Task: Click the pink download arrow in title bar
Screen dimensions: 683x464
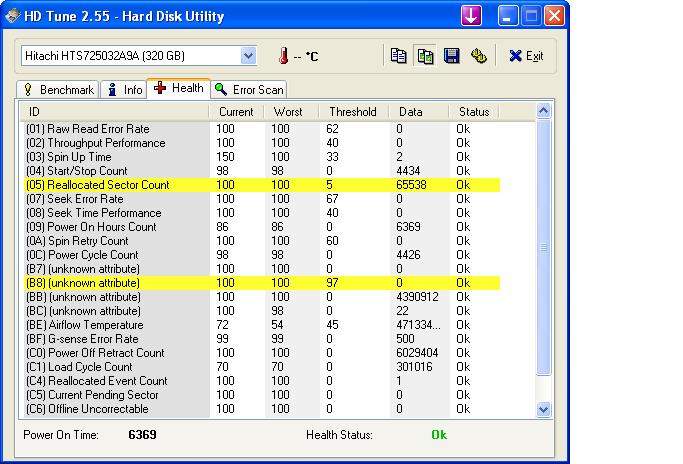Action: point(472,16)
